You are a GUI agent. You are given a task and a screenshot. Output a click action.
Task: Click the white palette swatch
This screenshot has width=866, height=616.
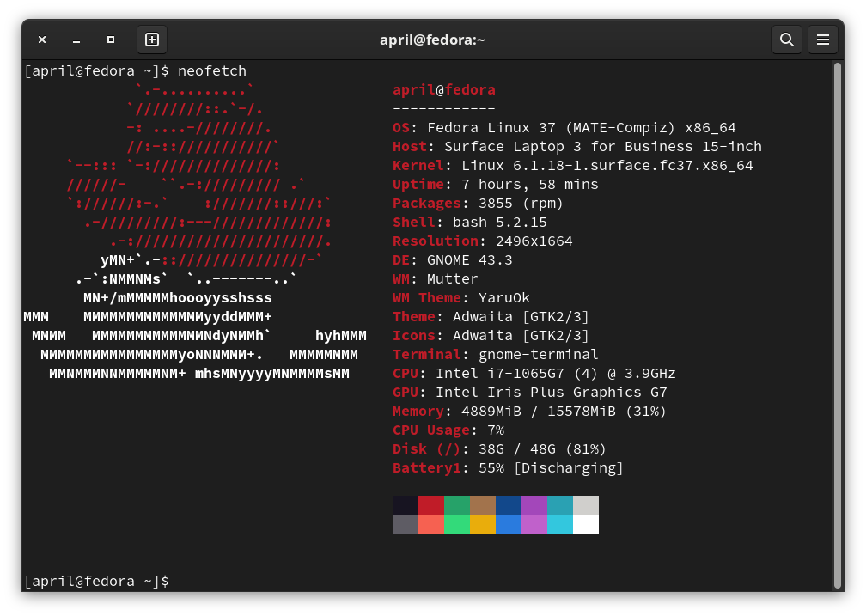(586, 524)
